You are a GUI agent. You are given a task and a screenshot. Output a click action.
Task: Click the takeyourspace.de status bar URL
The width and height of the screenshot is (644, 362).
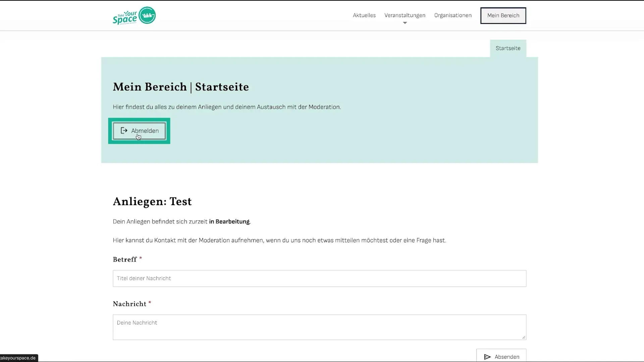tap(18, 358)
